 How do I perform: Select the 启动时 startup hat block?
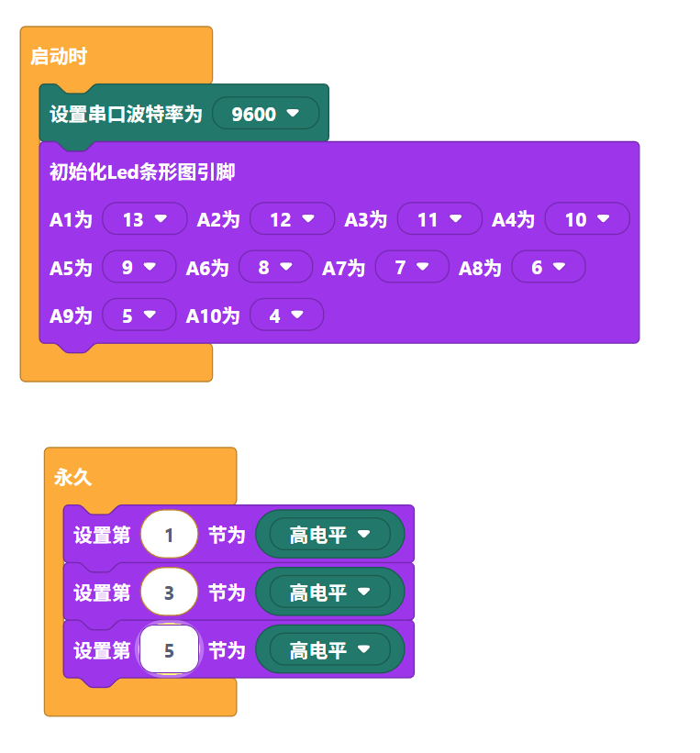click(59, 57)
